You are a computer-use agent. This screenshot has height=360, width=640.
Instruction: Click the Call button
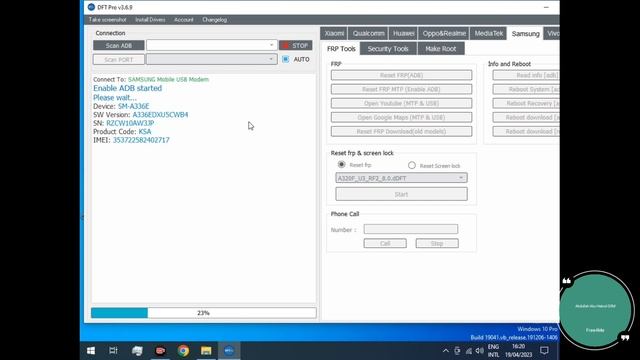(x=385, y=243)
